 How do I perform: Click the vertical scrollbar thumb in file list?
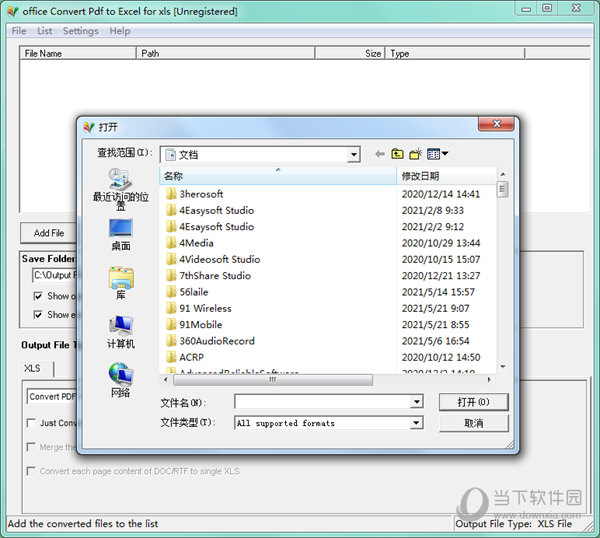(x=502, y=190)
